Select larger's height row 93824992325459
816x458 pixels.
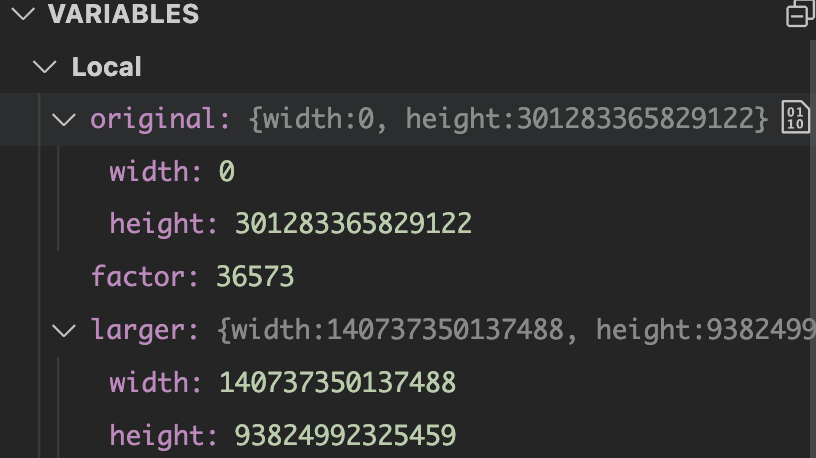408,435
